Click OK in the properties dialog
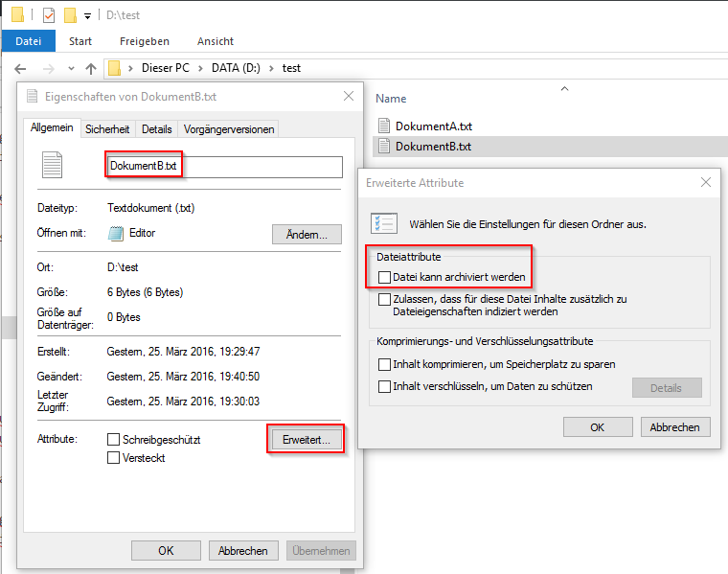 pyautogui.click(x=166, y=551)
